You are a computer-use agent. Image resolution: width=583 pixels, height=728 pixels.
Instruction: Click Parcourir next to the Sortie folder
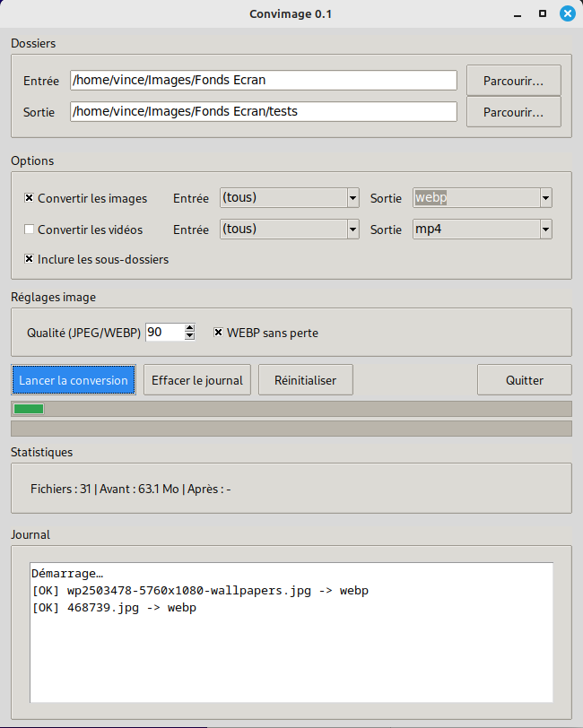(513, 112)
